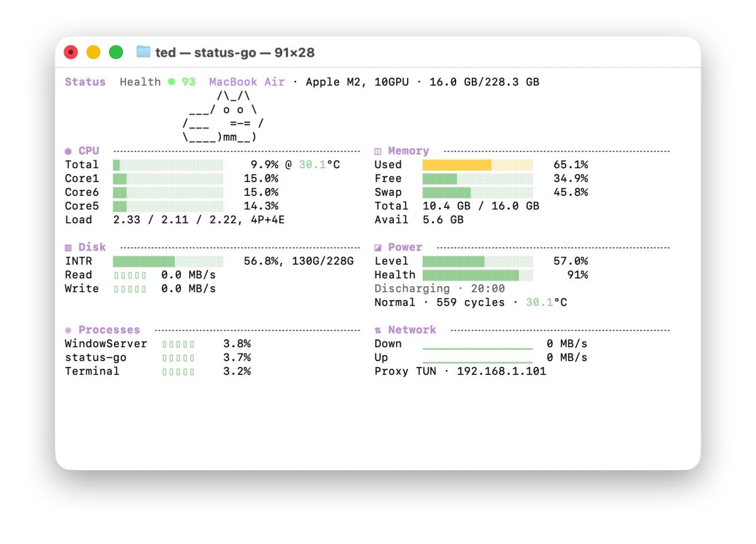Click the CPU total value '9.9%'
The width and height of the screenshot is (756, 544).
(x=265, y=165)
